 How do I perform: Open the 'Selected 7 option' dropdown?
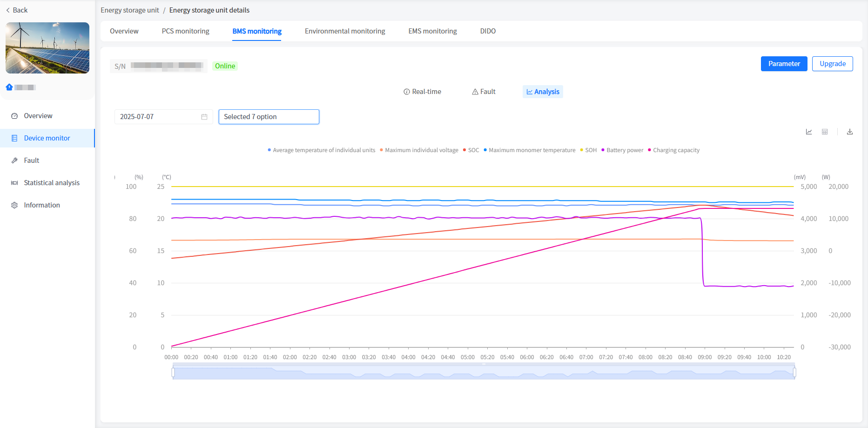coord(269,117)
